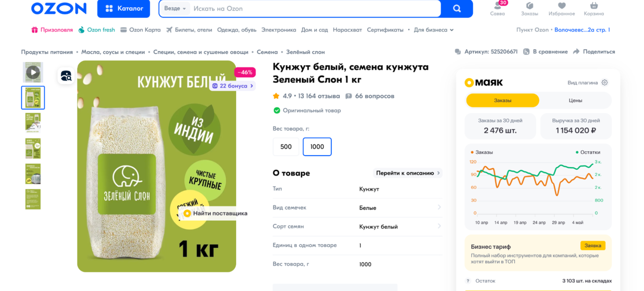Click the Поделиться share icon

pyautogui.click(x=576, y=52)
